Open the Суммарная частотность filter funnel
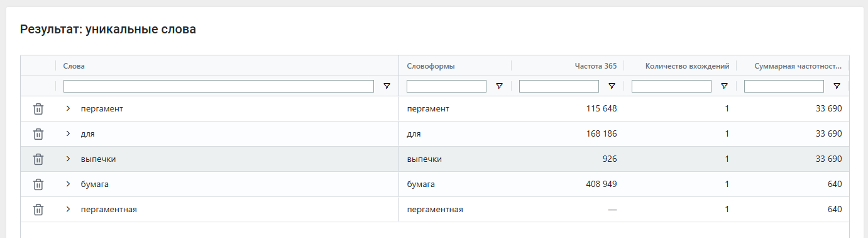This screenshot has width=868, height=238. click(837, 86)
